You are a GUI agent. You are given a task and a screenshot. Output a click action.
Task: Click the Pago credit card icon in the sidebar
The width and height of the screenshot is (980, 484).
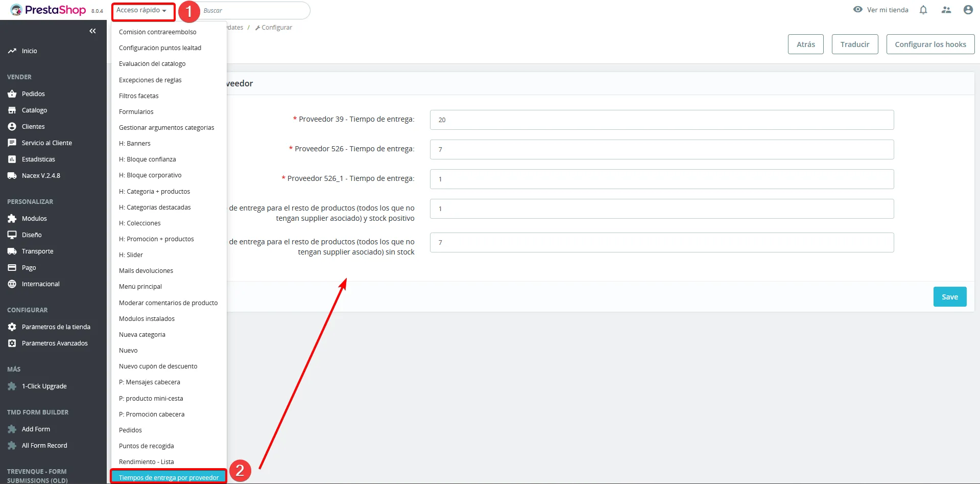pyautogui.click(x=12, y=268)
